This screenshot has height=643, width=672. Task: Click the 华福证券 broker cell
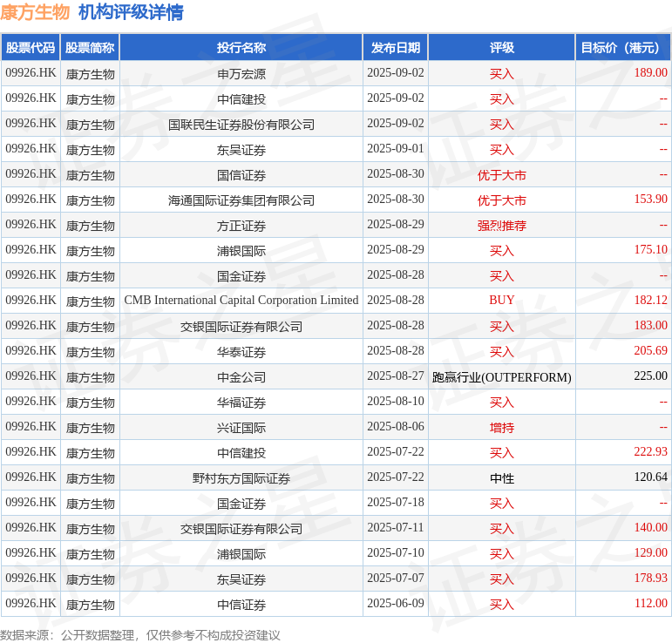click(241, 403)
